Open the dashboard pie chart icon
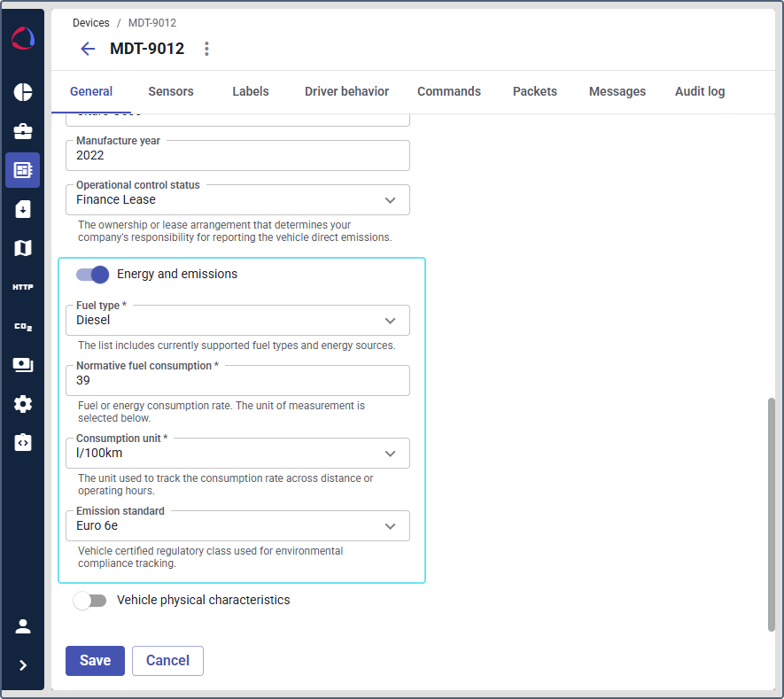The height and width of the screenshot is (699, 784). tap(23, 93)
